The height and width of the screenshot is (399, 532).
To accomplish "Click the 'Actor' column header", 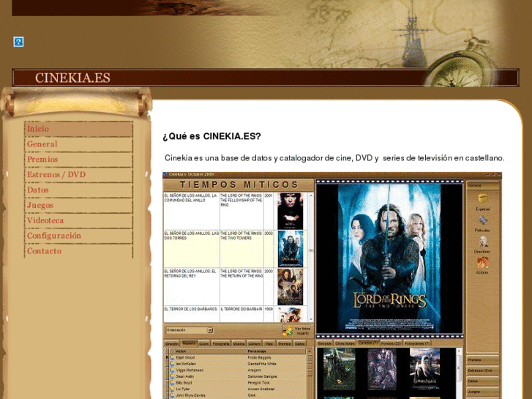I will pyautogui.click(x=211, y=351).
